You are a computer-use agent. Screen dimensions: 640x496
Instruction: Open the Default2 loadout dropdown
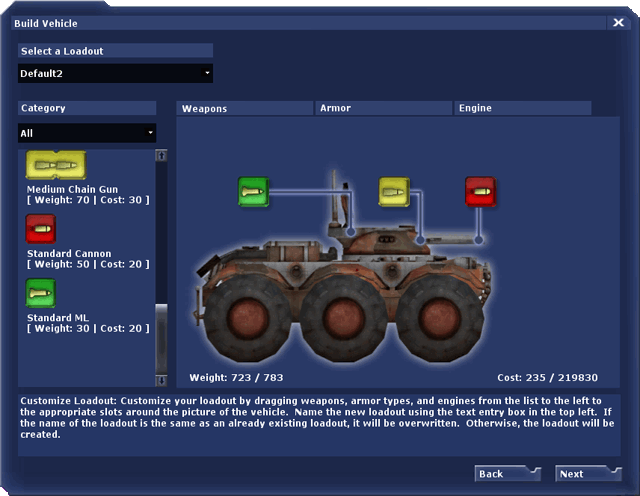click(x=116, y=73)
